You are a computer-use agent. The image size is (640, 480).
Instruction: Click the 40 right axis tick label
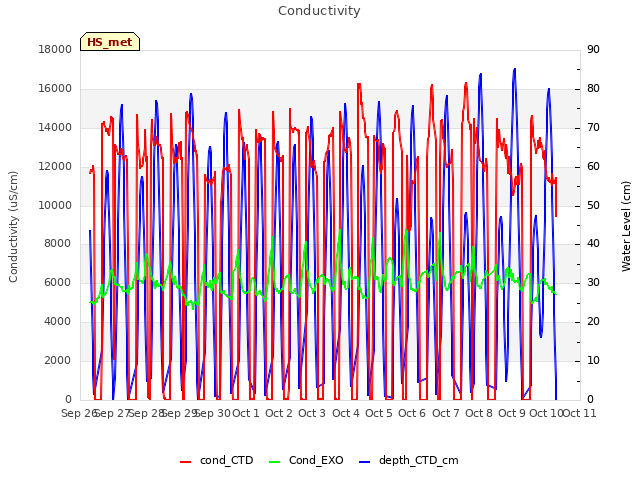(593, 244)
